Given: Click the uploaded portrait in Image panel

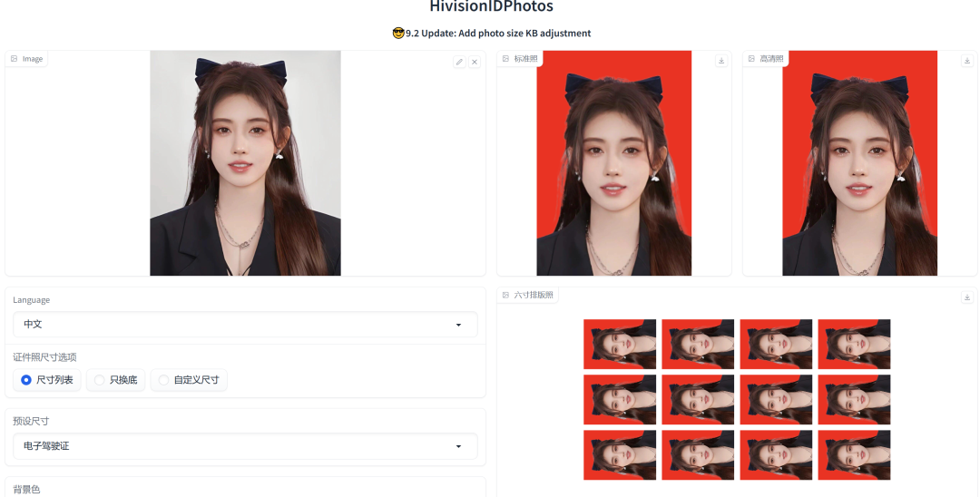Looking at the screenshot, I should [x=245, y=163].
